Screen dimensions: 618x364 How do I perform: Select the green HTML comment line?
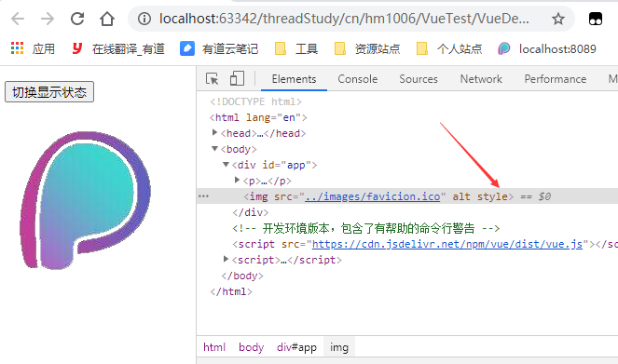pyautogui.click(x=366, y=228)
